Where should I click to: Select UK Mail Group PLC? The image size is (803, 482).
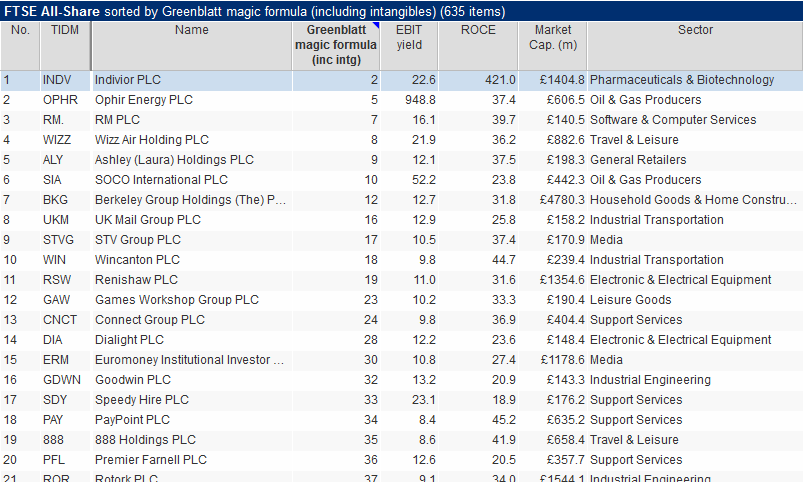(147, 220)
